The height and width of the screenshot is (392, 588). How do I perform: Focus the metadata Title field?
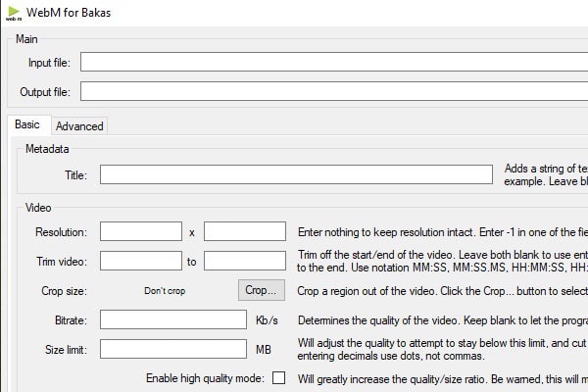tap(296, 174)
